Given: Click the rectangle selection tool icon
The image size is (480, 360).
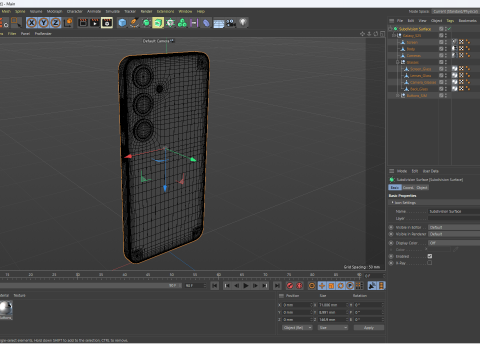Looking at the screenshot, I should tap(15, 22).
